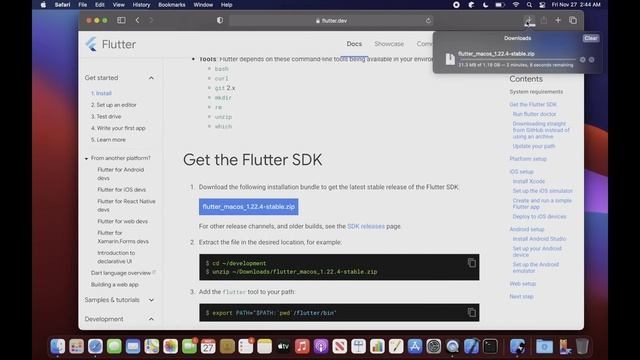Expand Samples & tutorials section
Viewport: 640px width, 360px height.
151,300
